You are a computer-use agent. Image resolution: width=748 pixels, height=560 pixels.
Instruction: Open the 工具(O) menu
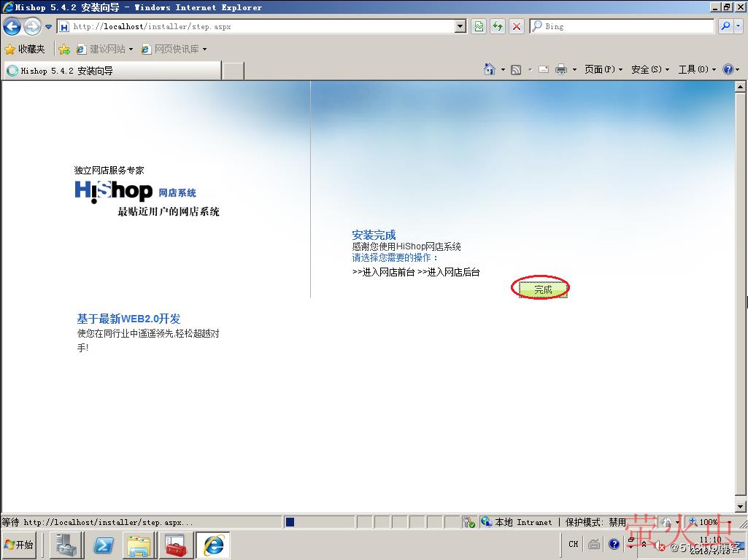(x=696, y=69)
